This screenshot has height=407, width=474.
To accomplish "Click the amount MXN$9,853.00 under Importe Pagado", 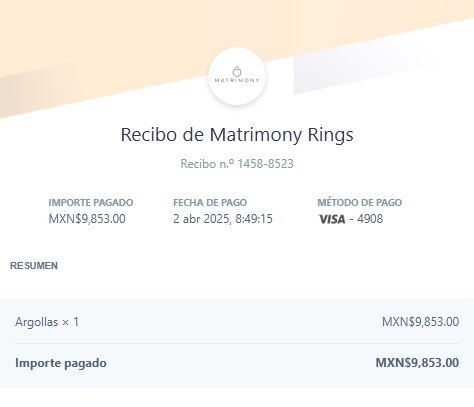I will (x=87, y=219).
